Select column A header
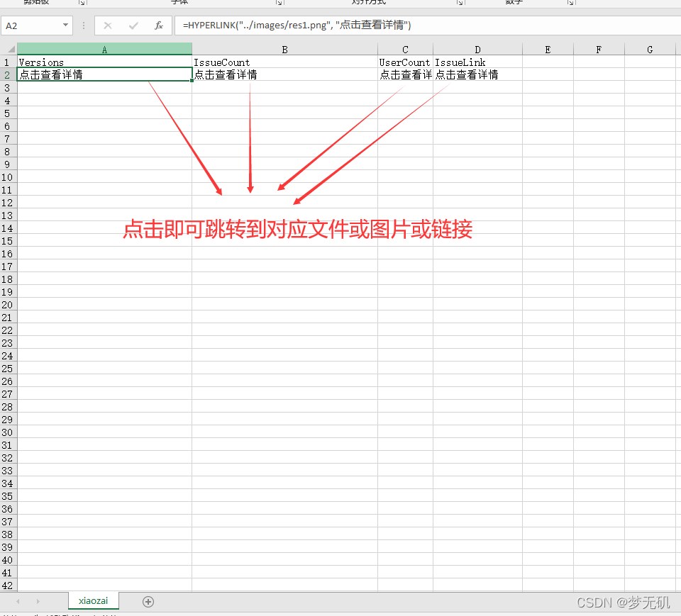681x616 pixels. pyautogui.click(x=105, y=49)
